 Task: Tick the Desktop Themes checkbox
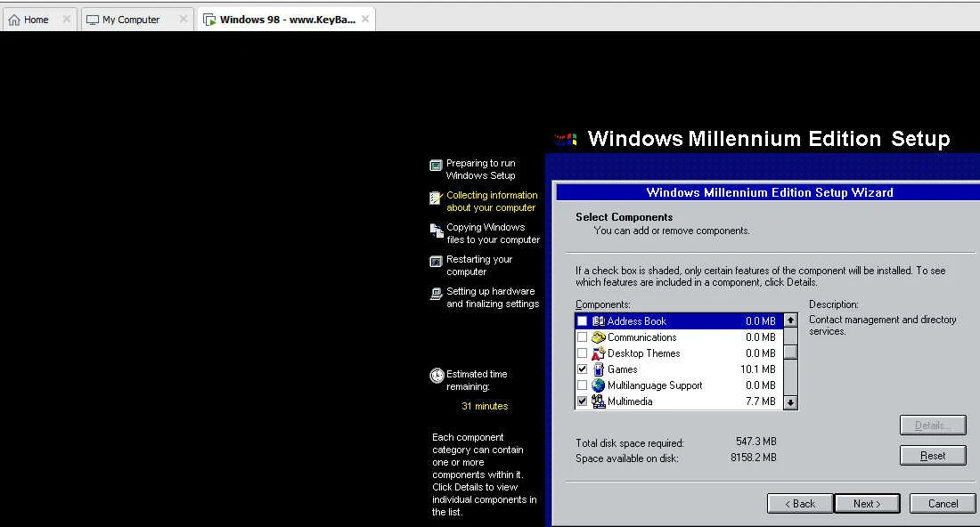[582, 353]
